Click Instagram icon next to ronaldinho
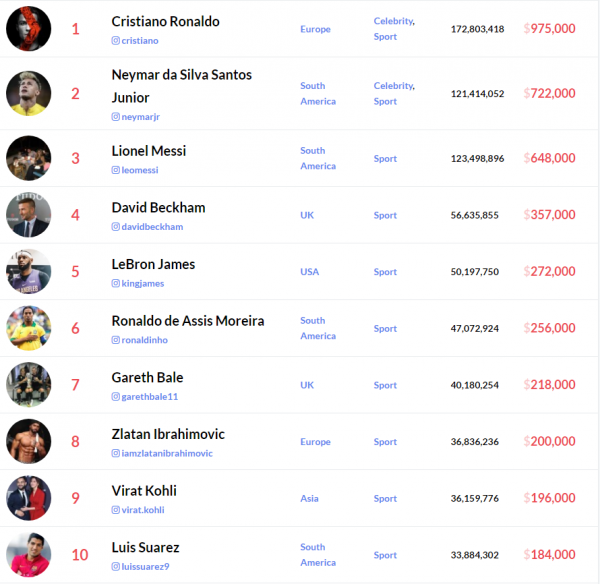 click(x=116, y=340)
